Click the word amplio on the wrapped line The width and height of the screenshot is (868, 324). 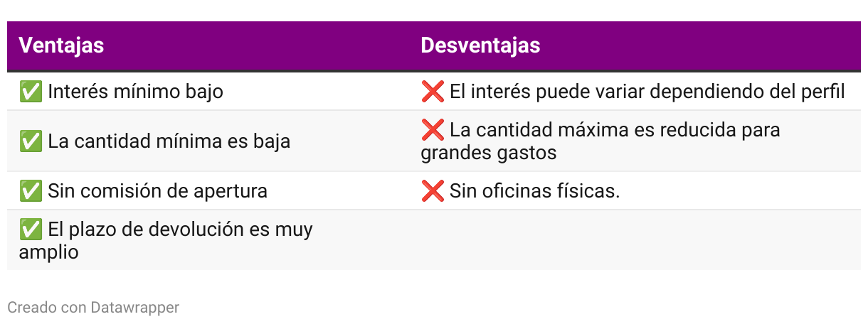click(x=48, y=252)
